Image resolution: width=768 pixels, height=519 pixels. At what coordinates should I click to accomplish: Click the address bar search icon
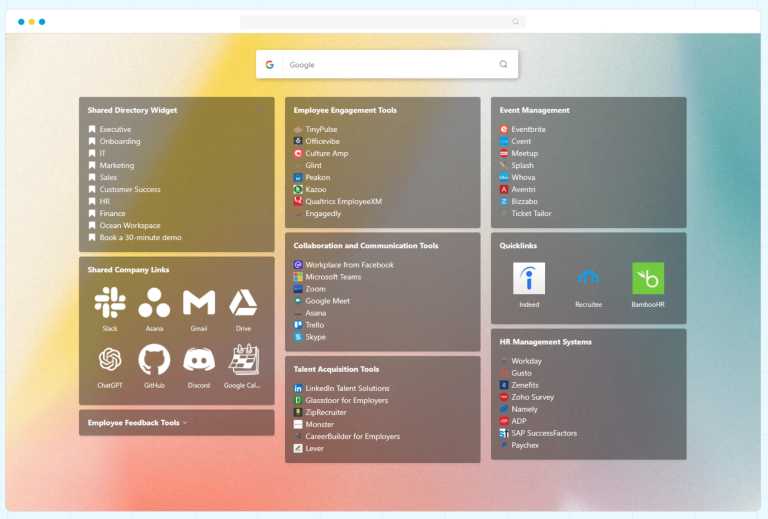click(516, 22)
